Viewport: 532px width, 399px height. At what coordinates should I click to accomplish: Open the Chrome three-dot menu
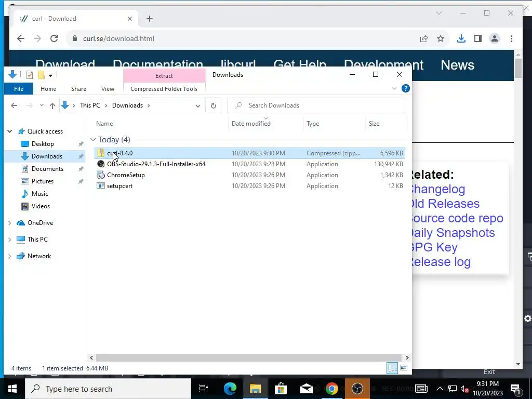511,38
